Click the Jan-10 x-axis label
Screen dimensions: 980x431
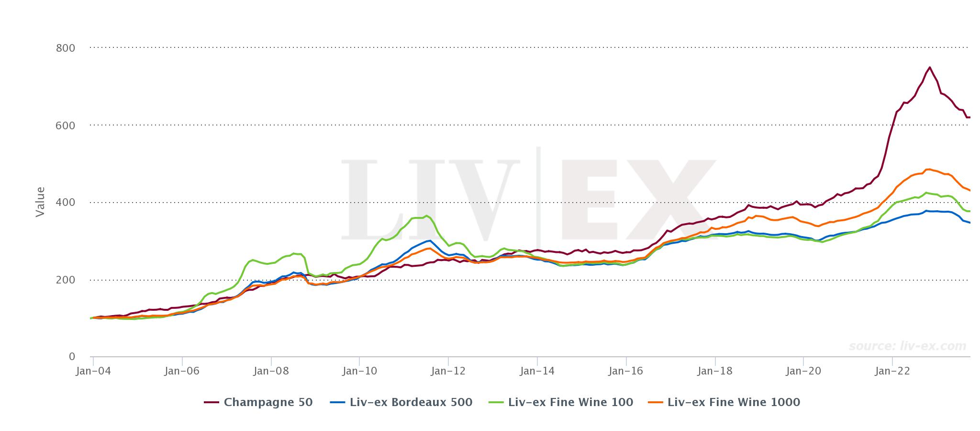click(360, 371)
